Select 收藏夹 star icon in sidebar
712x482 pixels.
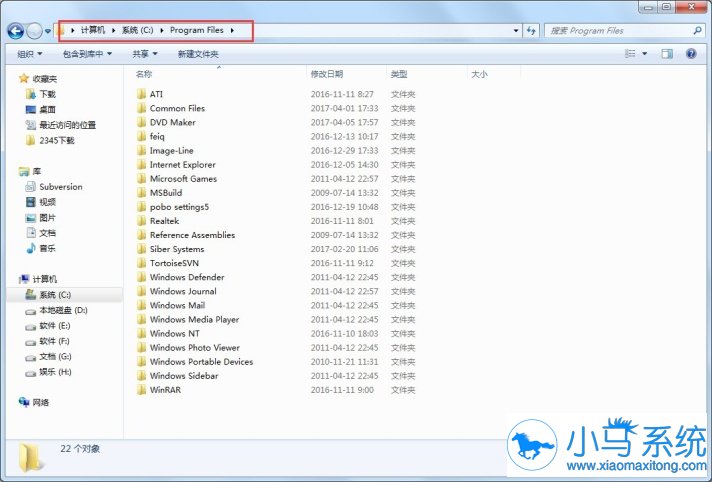click(x=24, y=79)
